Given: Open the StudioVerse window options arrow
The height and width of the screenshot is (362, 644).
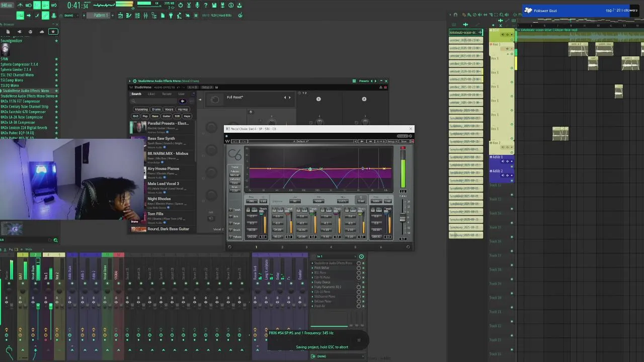Looking at the screenshot, I should (130, 81).
